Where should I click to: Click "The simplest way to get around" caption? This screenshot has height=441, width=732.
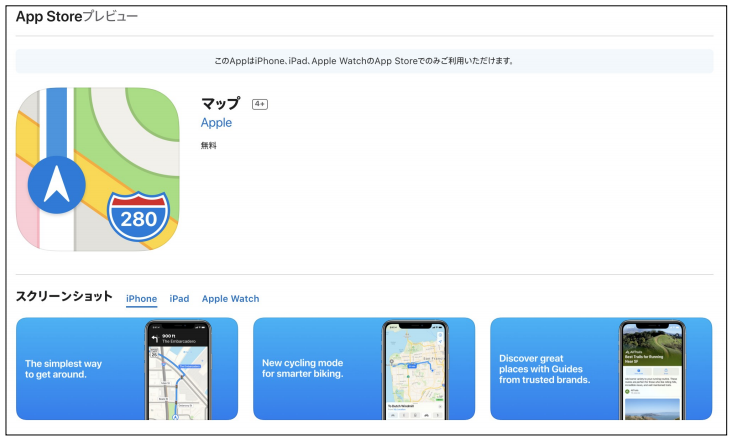point(63,370)
